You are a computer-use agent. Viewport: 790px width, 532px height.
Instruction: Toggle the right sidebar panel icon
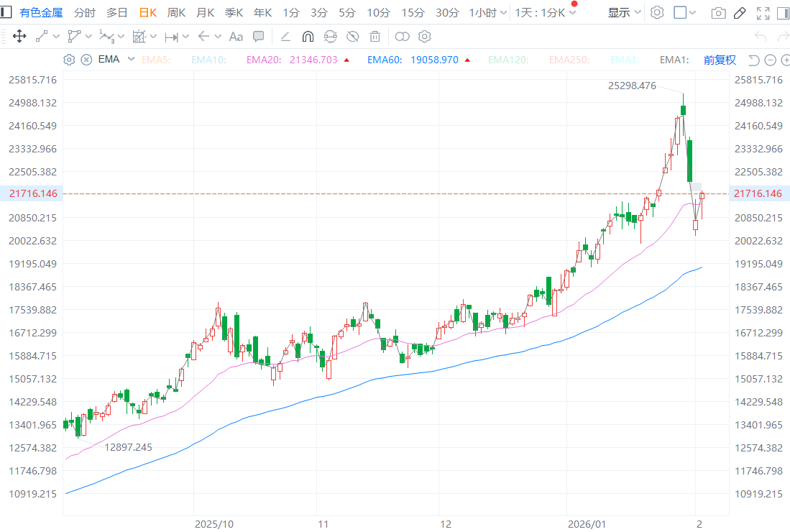[784, 13]
